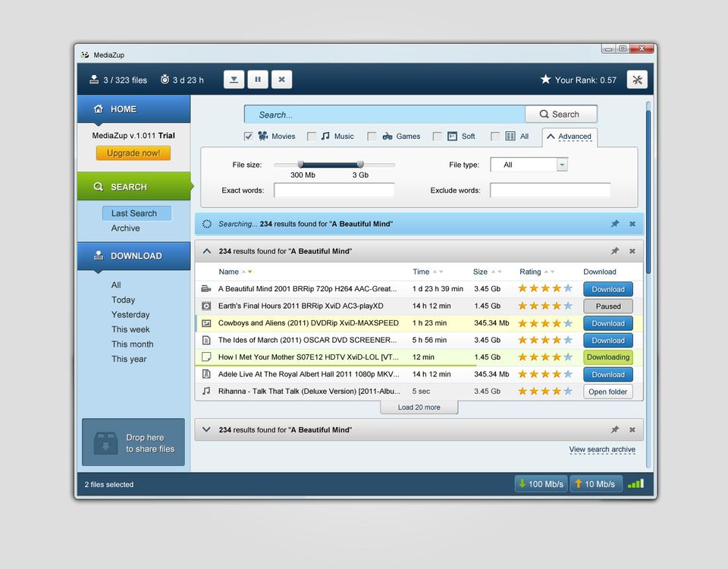Open the SEARCH section
The width and height of the screenshot is (728, 569).
tap(133, 187)
